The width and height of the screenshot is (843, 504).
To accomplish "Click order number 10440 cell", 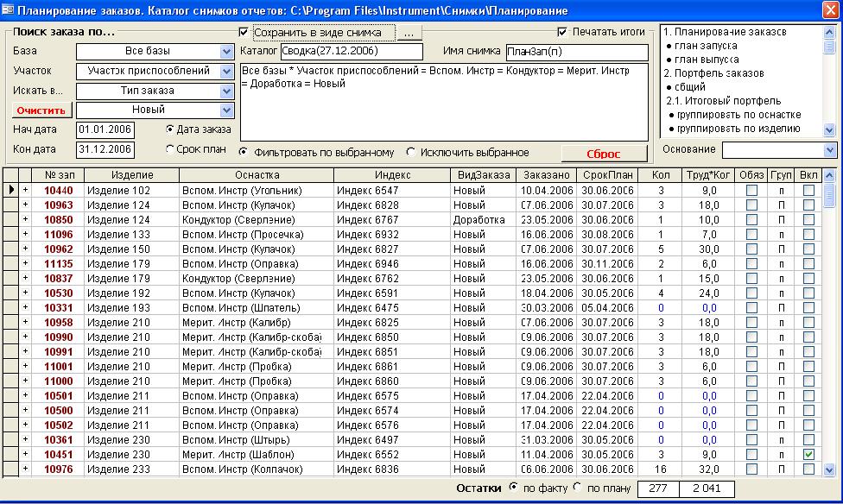I will point(58,190).
